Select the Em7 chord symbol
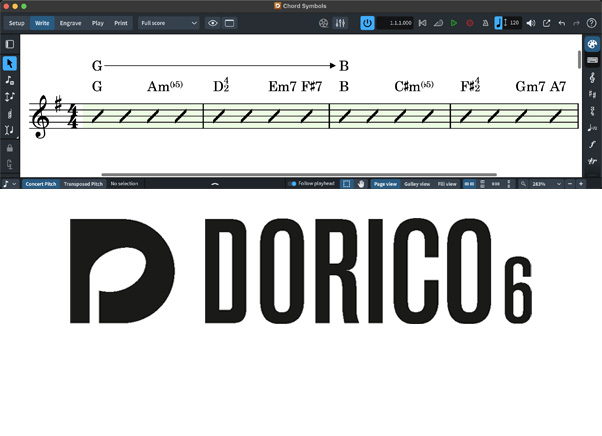Image resolution: width=602 pixels, height=436 pixels. pyautogui.click(x=282, y=86)
